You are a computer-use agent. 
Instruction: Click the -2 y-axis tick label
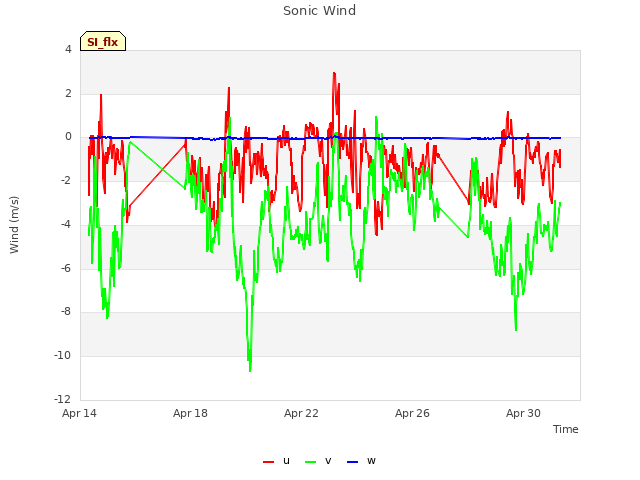(66, 180)
